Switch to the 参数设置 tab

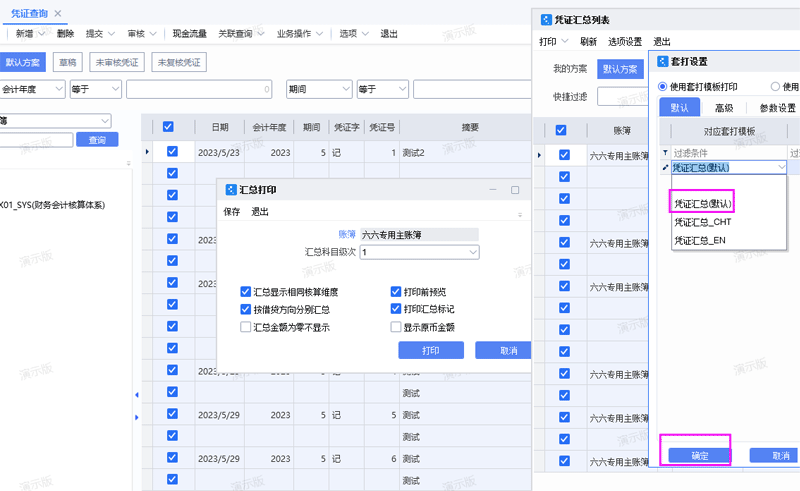pyautogui.click(x=777, y=108)
